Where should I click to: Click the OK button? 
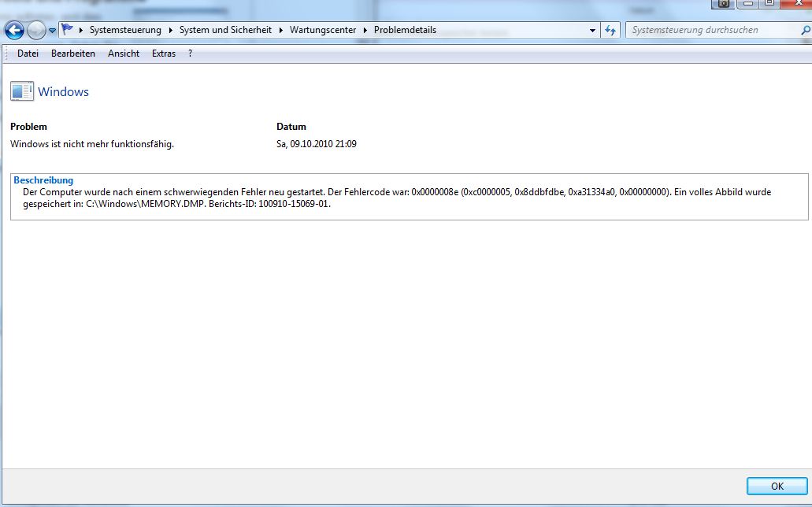coord(777,486)
